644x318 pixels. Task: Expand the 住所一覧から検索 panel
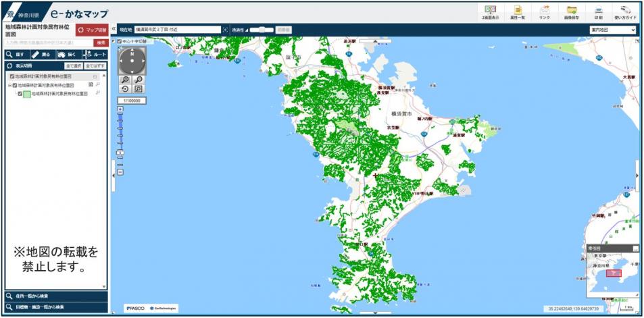point(55,296)
